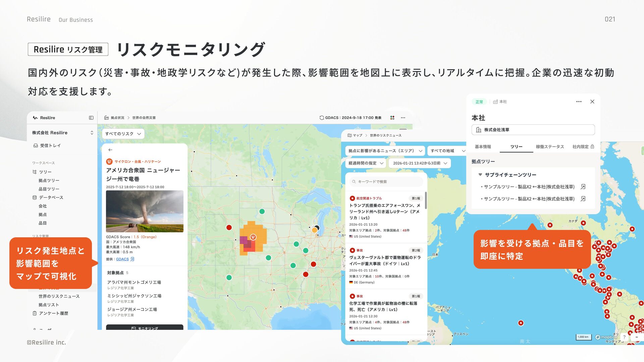Image resolution: width=644 pixels, height=362 pixels.
Task: Open the more options menu in 本社 panel
Action: pos(579,102)
